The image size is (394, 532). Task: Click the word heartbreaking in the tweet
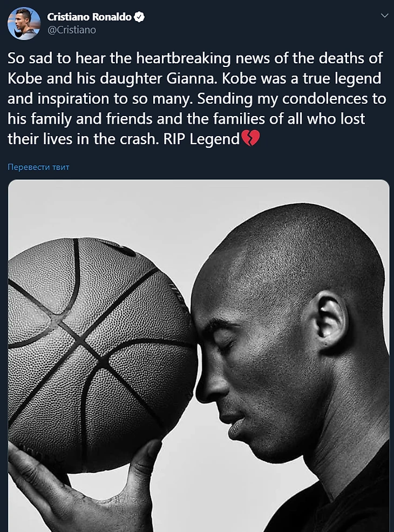[x=183, y=58]
